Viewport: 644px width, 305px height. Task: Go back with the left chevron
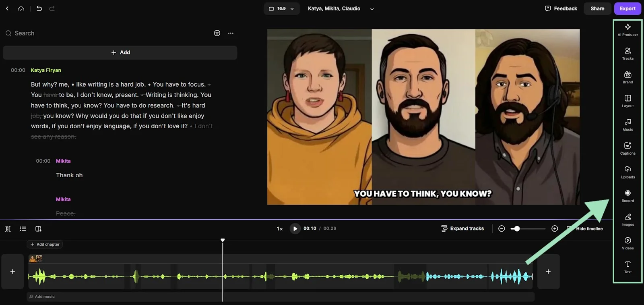[7, 8]
